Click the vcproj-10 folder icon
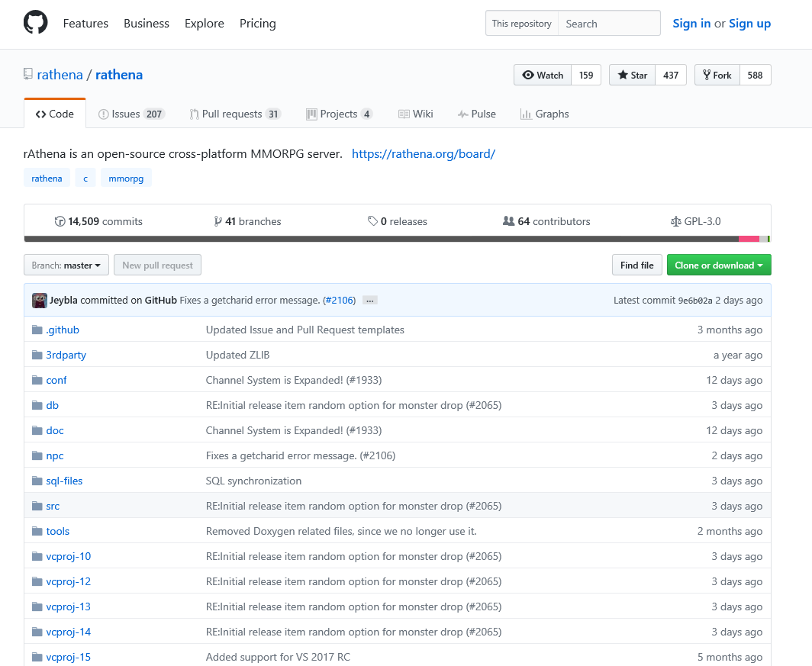 tap(37, 556)
